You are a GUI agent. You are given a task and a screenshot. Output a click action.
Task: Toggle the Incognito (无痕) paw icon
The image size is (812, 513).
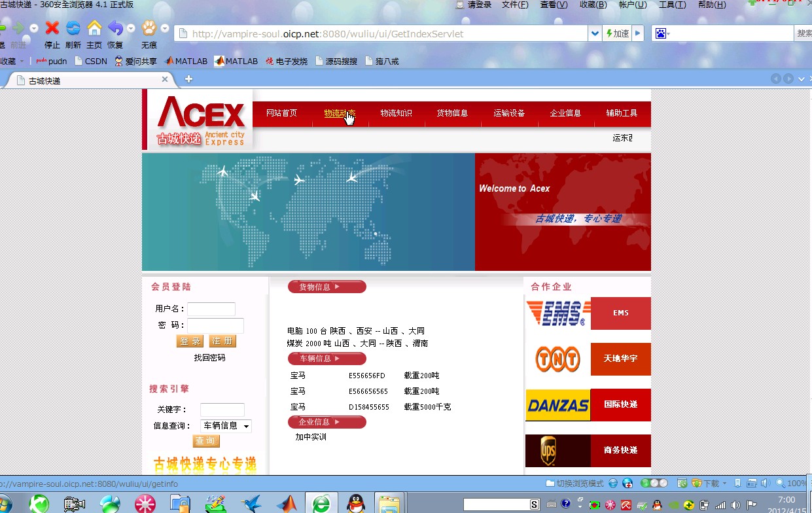pyautogui.click(x=149, y=28)
